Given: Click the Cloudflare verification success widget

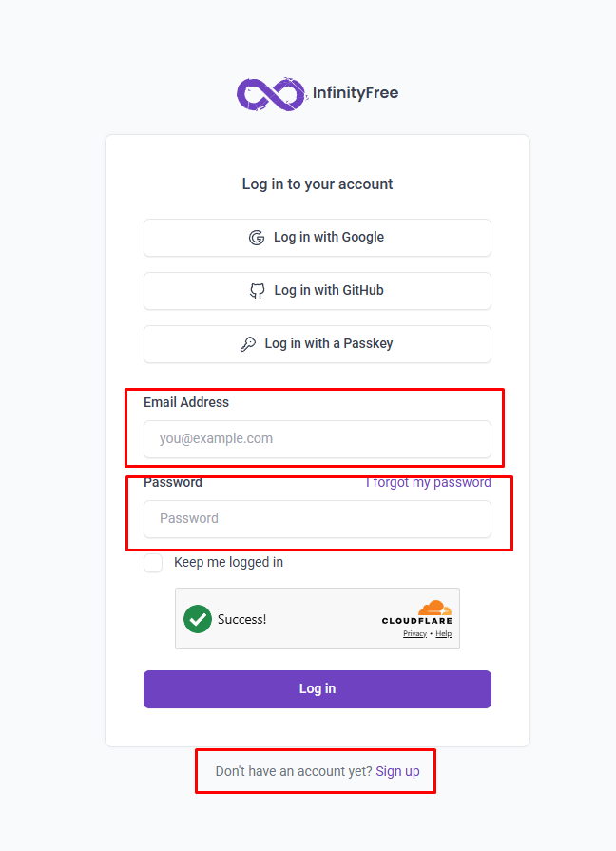Looking at the screenshot, I should click(317, 618).
